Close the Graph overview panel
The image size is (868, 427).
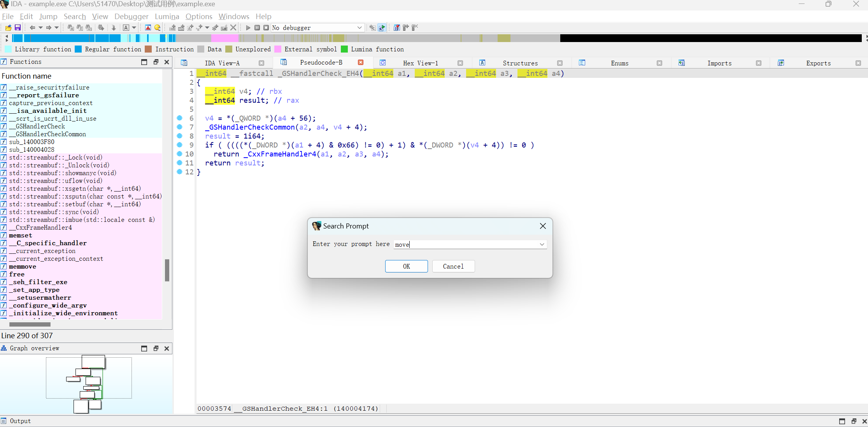tap(167, 348)
